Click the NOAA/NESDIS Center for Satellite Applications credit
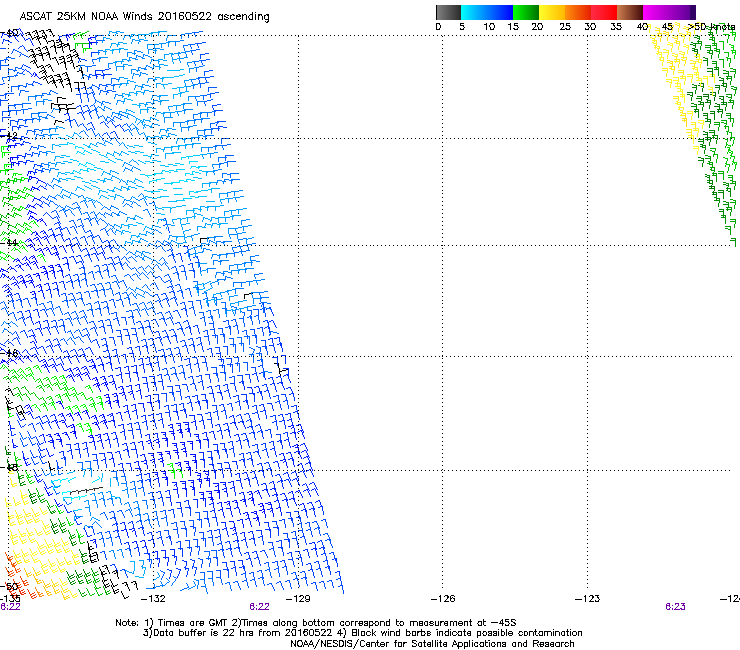 coord(432,644)
